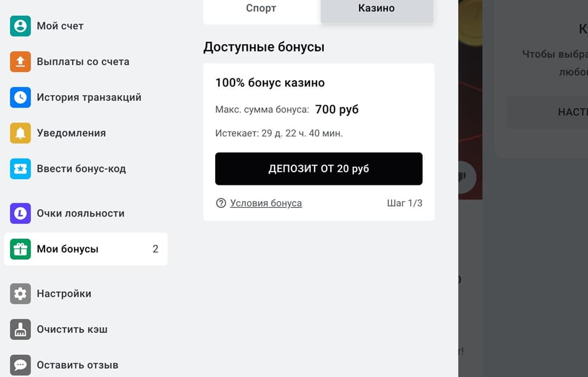Select Мои бонусы in the sidebar
Image resolution: width=588 pixels, height=377 pixels.
point(69,249)
